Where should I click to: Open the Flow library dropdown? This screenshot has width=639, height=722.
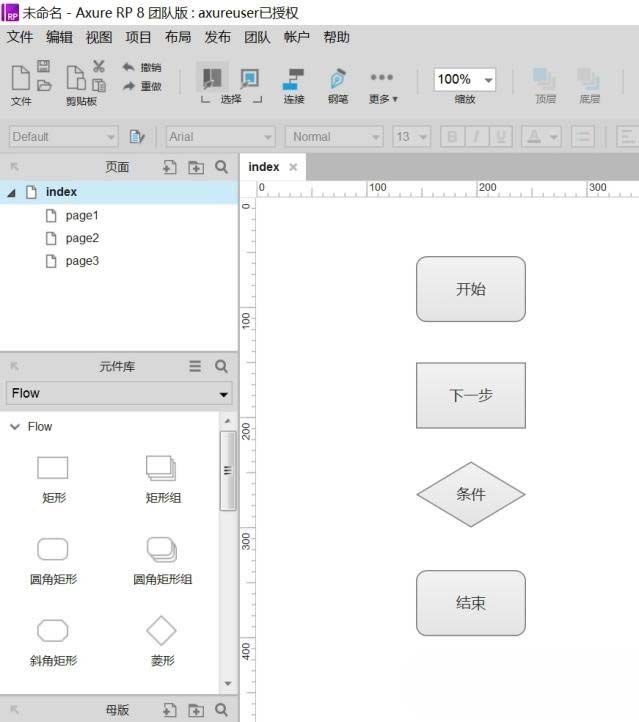(x=119, y=394)
